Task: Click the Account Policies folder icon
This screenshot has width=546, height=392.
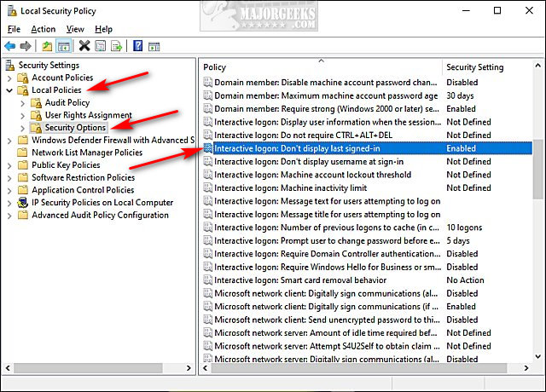Action: pyautogui.click(x=23, y=78)
